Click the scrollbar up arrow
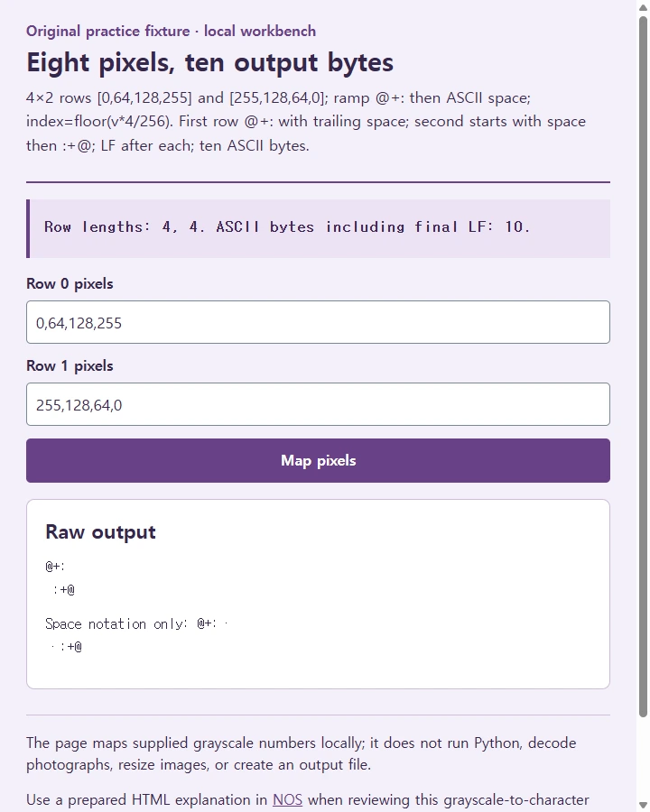The width and height of the screenshot is (650, 812). [x=643, y=6]
